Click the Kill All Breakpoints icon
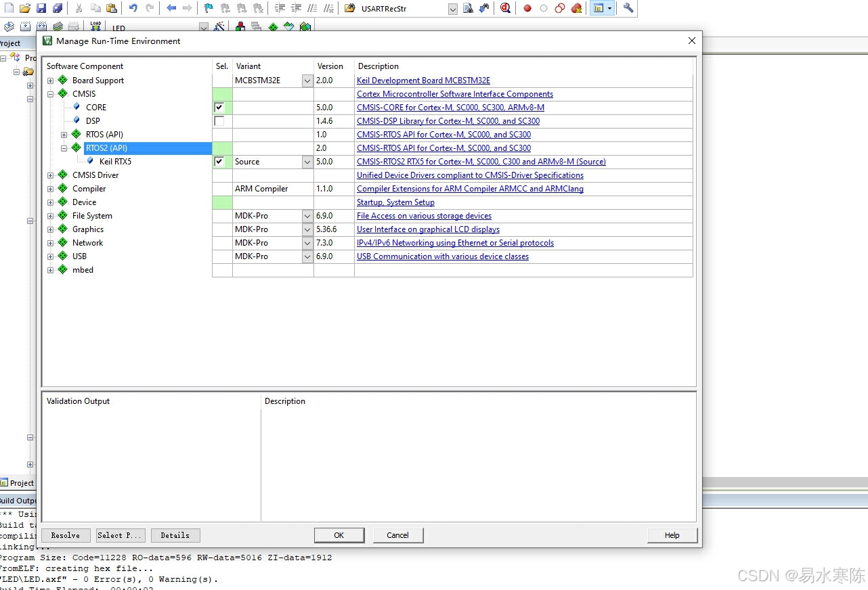The width and height of the screenshot is (868, 590). [x=576, y=8]
